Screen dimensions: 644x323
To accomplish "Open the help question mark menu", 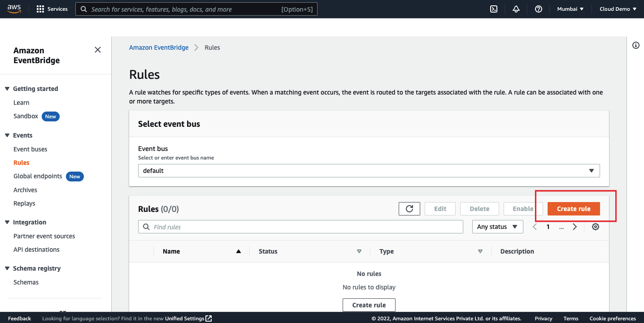I will (539, 9).
